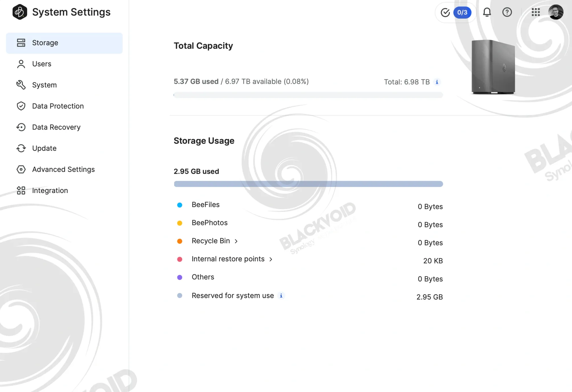Open the apps grid launcher

[x=536, y=12]
